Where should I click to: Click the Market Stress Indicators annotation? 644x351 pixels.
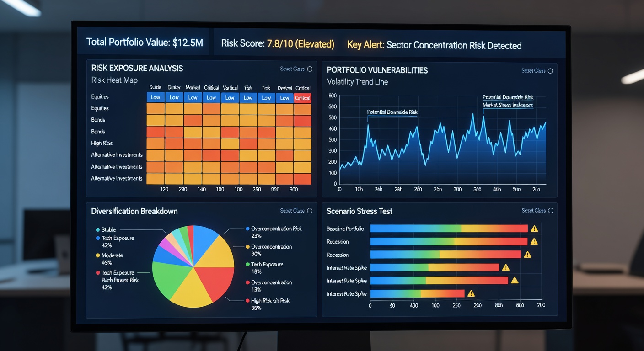tap(508, 105)
